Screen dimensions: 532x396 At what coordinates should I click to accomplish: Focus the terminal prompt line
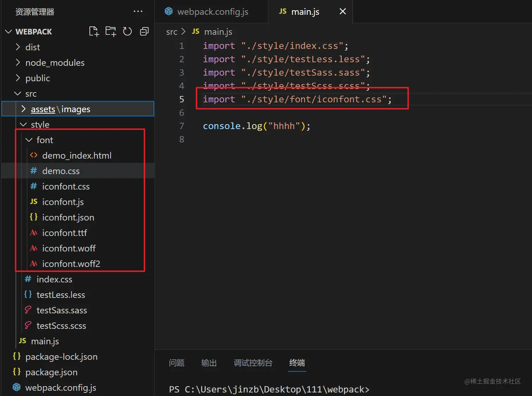pyautogui.click(x=269, y=389)
